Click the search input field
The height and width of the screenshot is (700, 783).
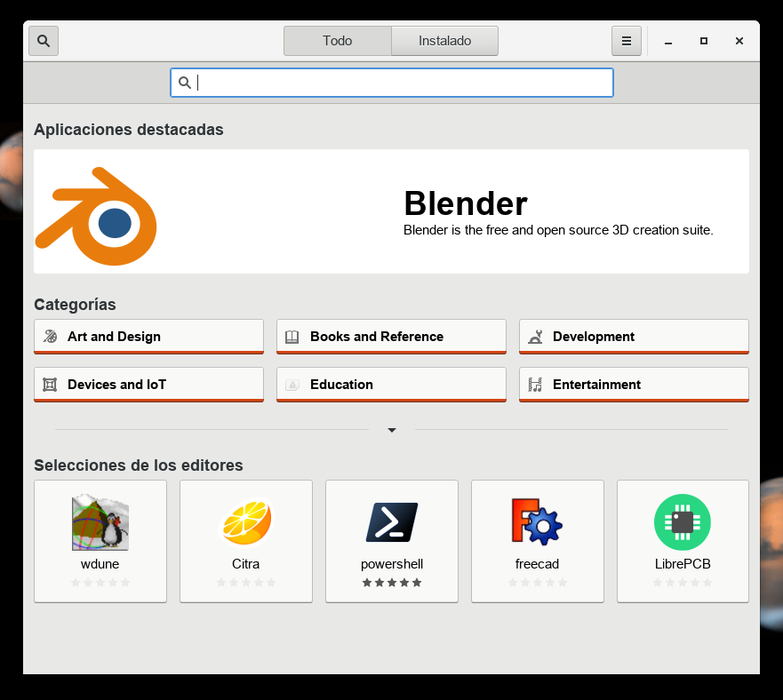[x=392, y=83]
